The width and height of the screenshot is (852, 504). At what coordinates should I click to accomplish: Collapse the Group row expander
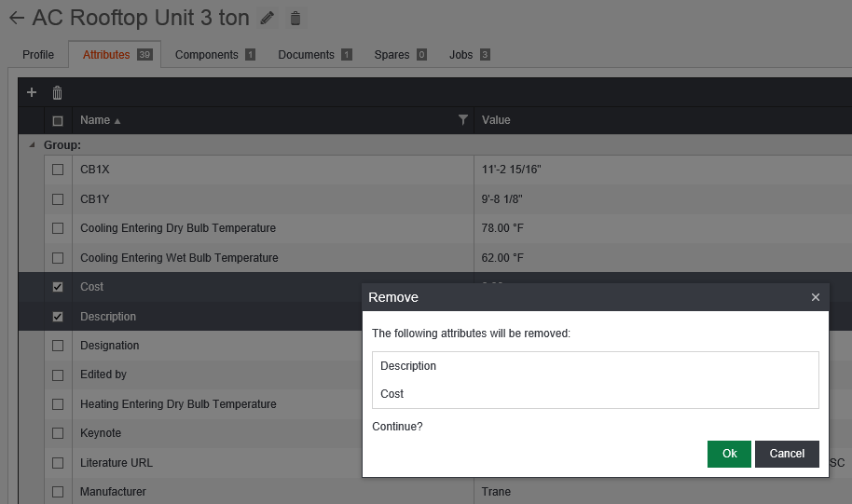tap(32, 145)
